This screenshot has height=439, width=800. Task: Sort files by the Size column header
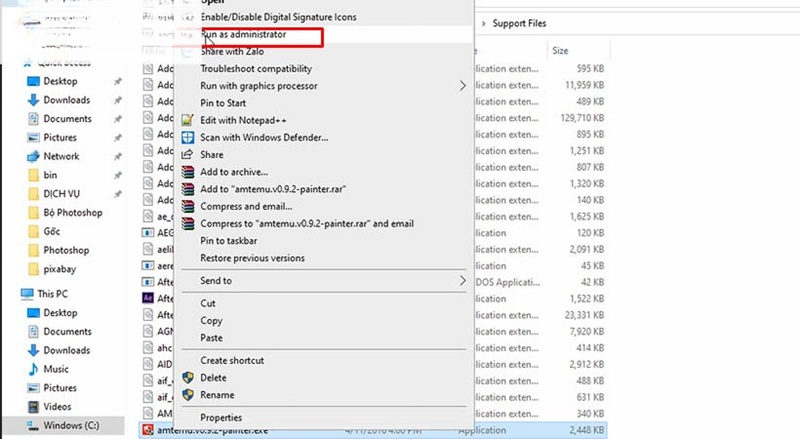click(x=560, y=51)
